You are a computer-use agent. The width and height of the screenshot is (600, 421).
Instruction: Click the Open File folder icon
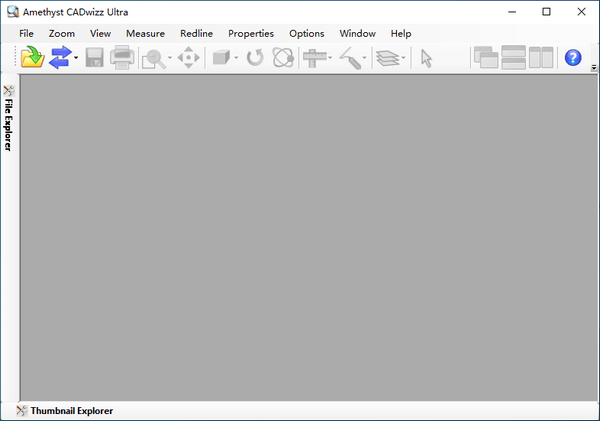[x=31, y=58]
